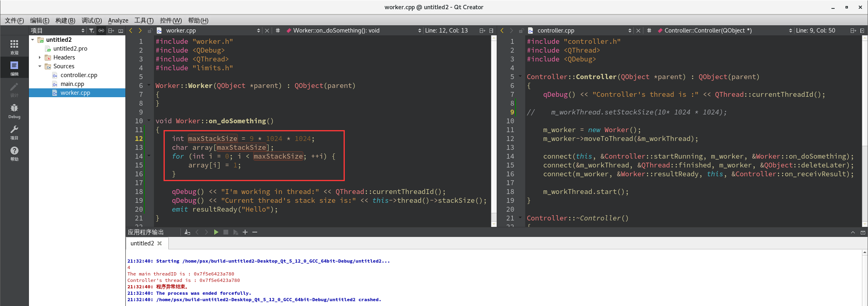Open the Analyze menu
The image size is (868, 306).
(118, 20)
